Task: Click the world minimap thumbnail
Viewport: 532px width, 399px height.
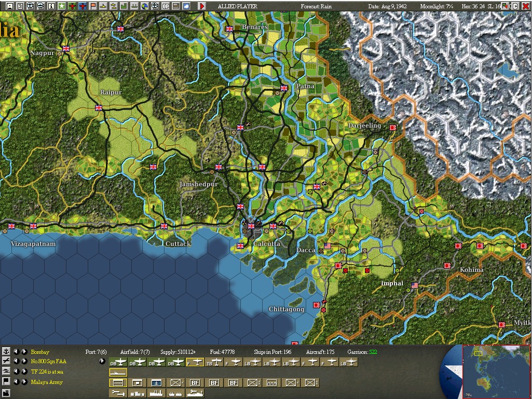Action: click(x=497, y=372)
